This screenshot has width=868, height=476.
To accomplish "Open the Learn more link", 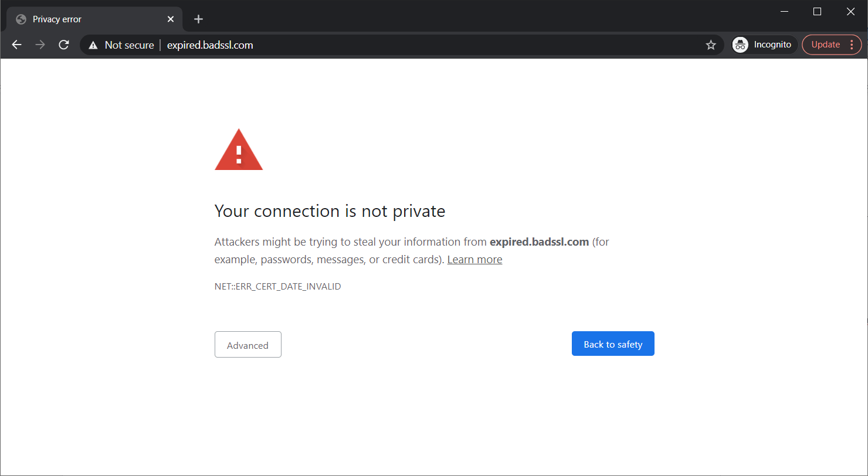I will click(474, 259).
